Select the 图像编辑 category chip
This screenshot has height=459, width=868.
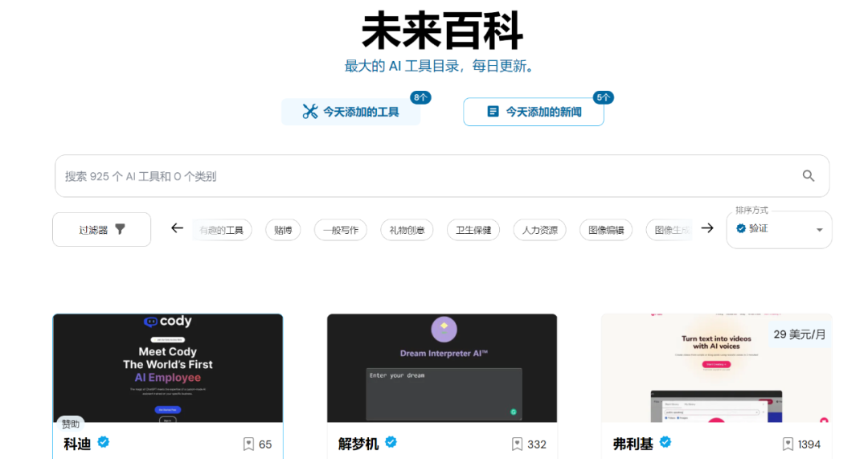point(606,230)
